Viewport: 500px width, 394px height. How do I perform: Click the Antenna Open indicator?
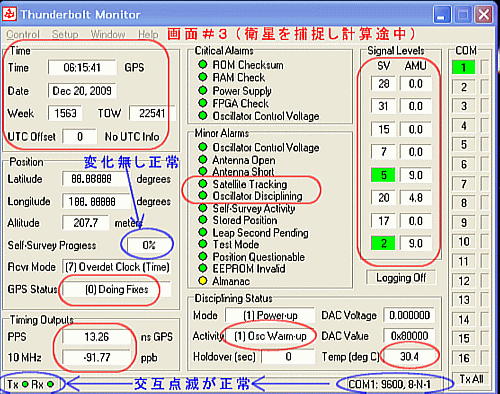point(202,159)
